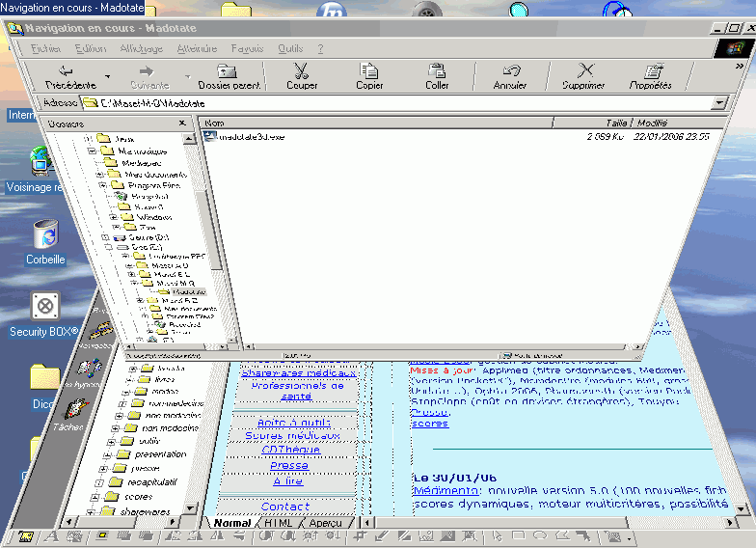The height and width of the screenshot is (548, 756).
Task: Click the CDThèque link
Action: (291, 450)
